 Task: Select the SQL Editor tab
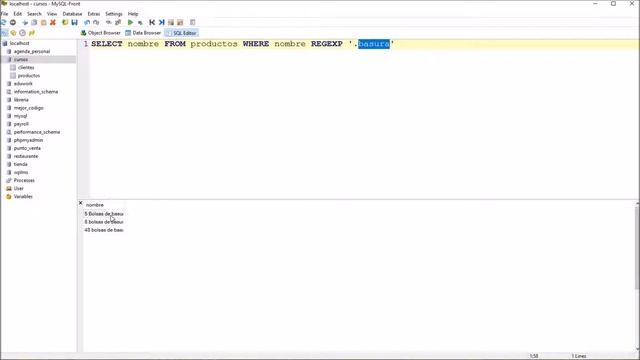tap(181, 33)
